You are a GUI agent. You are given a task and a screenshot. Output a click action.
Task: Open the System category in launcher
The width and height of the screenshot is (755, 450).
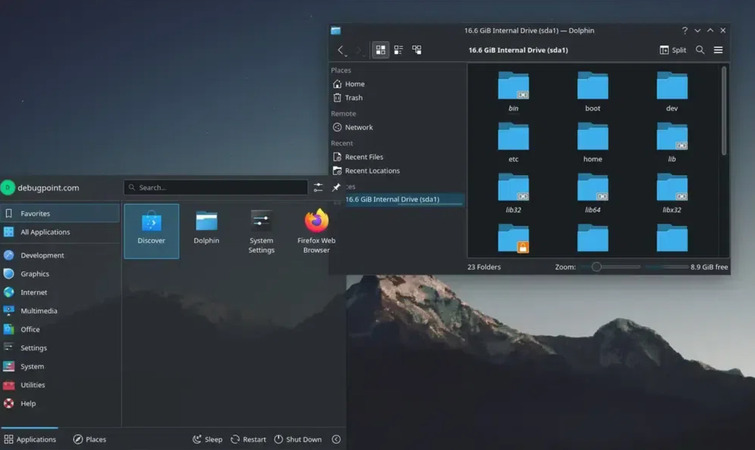60,366
